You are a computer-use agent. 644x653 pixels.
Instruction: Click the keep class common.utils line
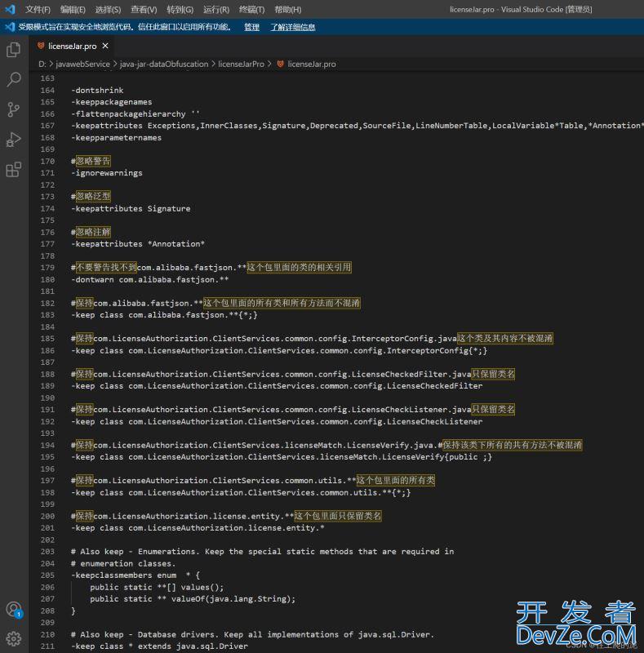click(241, 493)
